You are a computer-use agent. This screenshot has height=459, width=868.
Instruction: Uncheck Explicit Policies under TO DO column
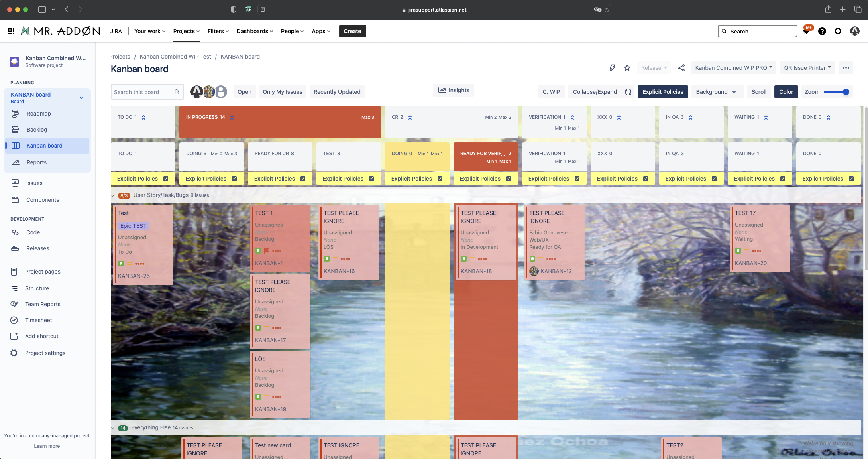click(x=166, y=179)
